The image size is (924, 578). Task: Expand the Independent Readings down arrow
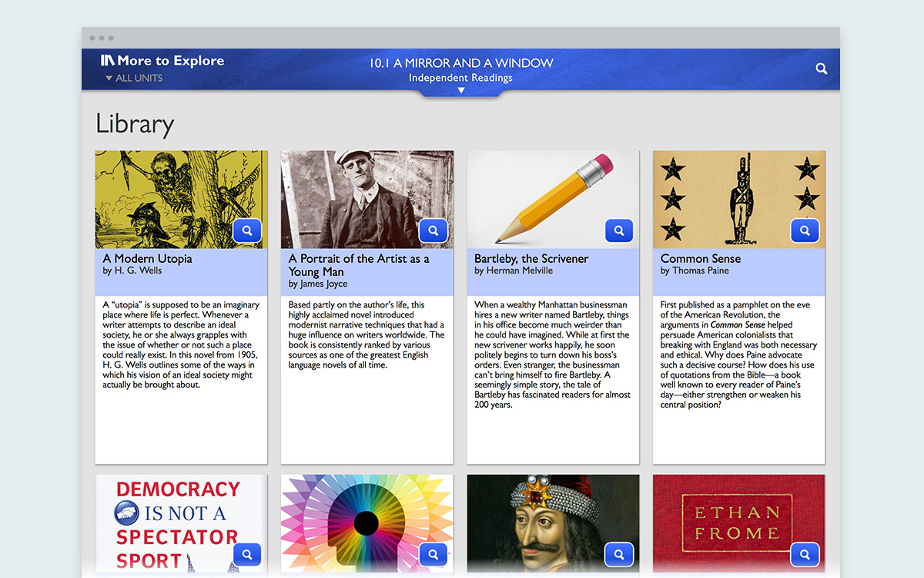point(461,90)
